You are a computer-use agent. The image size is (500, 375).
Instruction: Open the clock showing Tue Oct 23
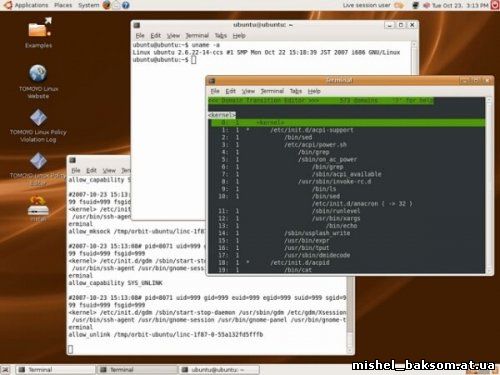pos(460,5)
